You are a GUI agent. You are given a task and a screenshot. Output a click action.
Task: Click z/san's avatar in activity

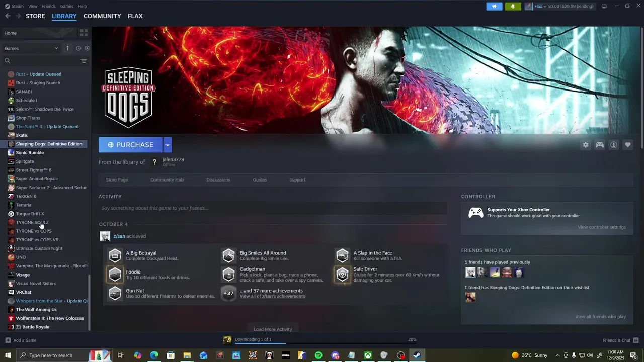click(105, 236)
